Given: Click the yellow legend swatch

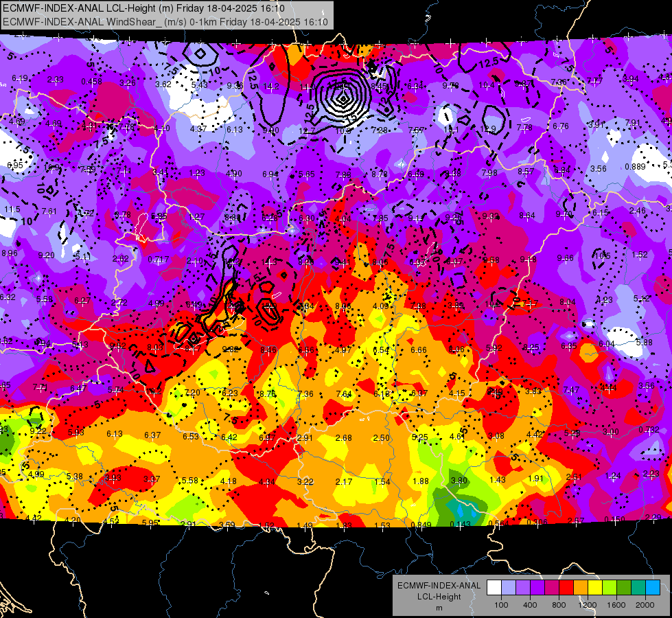Looking at the screenshot, I should click(x=595, y=588).
